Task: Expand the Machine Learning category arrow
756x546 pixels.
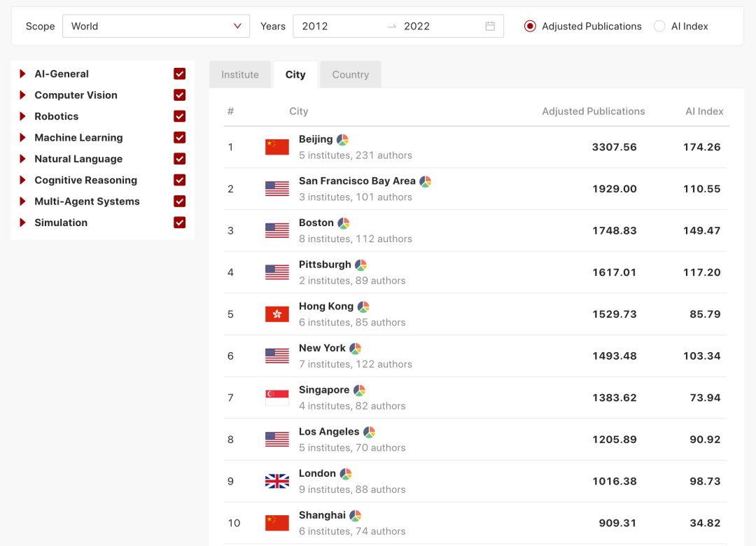Action: tap(22, 137)
